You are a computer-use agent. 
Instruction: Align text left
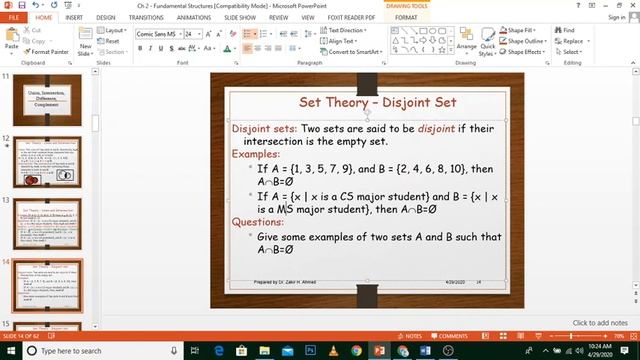click(x=247, y=49)
